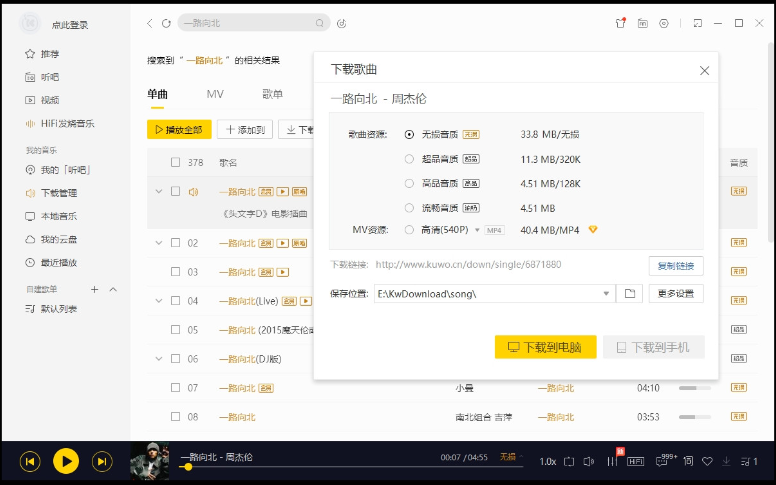Click the 添加到 button
776x485 pixels.
click(x=245, y=130)
